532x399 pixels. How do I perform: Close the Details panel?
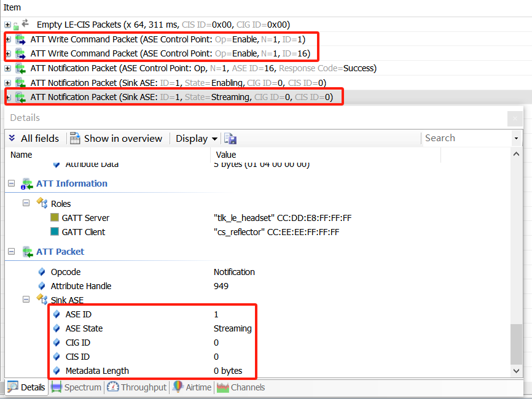tap(515, 118)
